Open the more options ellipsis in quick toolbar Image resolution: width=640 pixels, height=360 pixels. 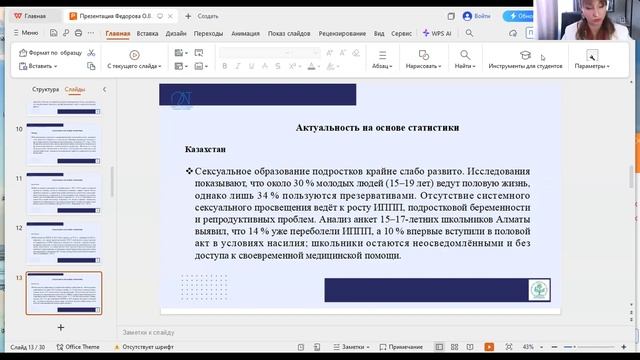[91, 33]
